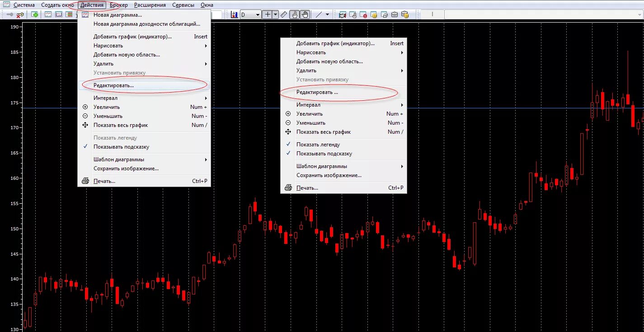Screen dimensions: 644x332
Task: Click the first chart window icon after green plus
Action: (48, 14)
